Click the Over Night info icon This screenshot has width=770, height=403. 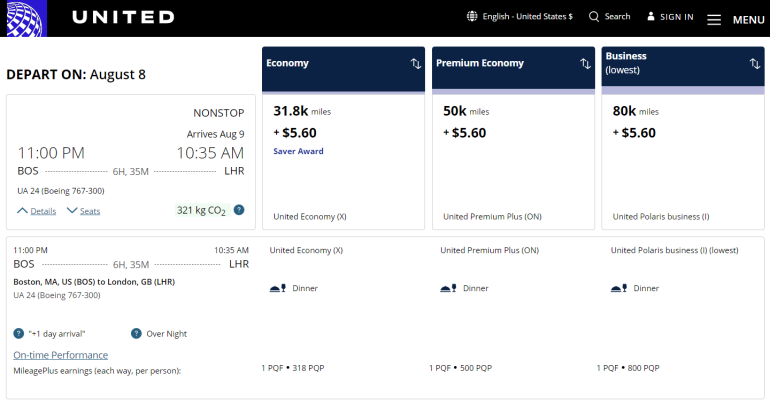point(136,333)
